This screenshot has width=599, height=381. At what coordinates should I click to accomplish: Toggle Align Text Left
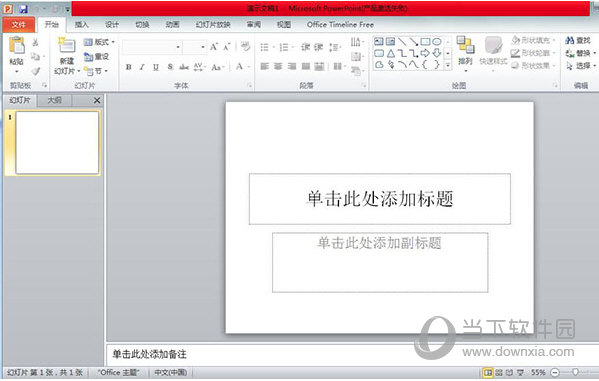click(x=264, y=67)
